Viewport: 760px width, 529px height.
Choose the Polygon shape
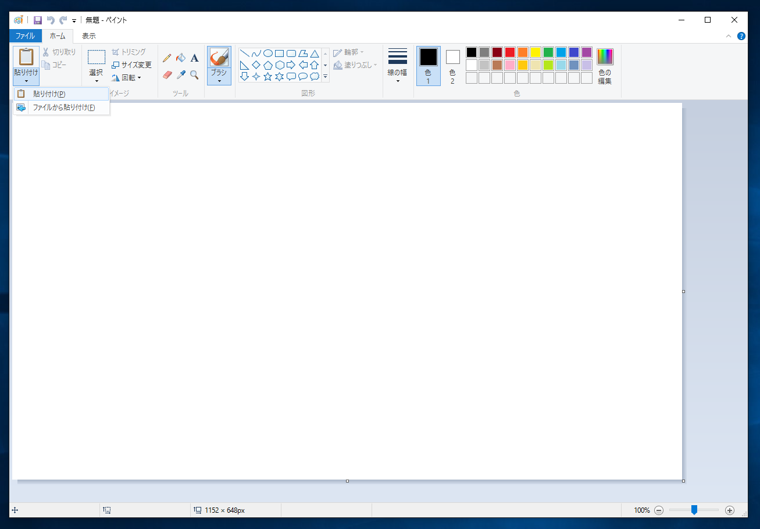pos(303,53)
